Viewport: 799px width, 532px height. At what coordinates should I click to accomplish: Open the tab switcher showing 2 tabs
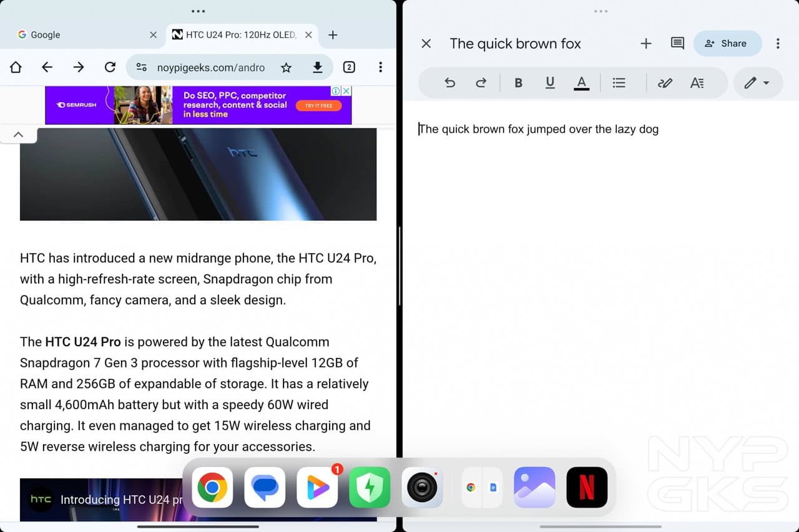[x=349, y=67]
